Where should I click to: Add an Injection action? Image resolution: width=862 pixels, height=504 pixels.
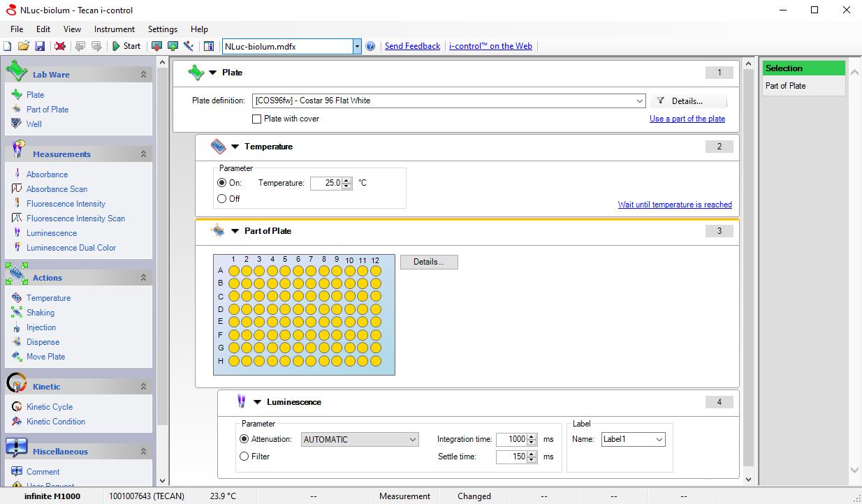pos(41,327)
